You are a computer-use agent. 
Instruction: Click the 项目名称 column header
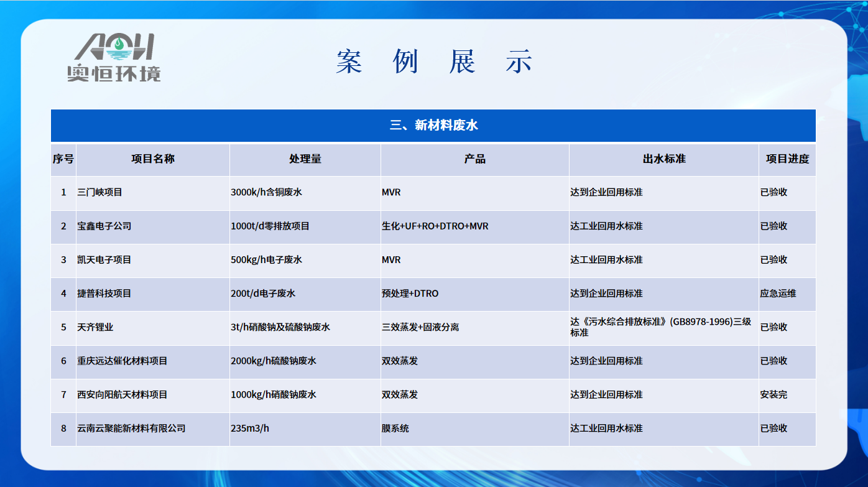(x=152, y=159)
